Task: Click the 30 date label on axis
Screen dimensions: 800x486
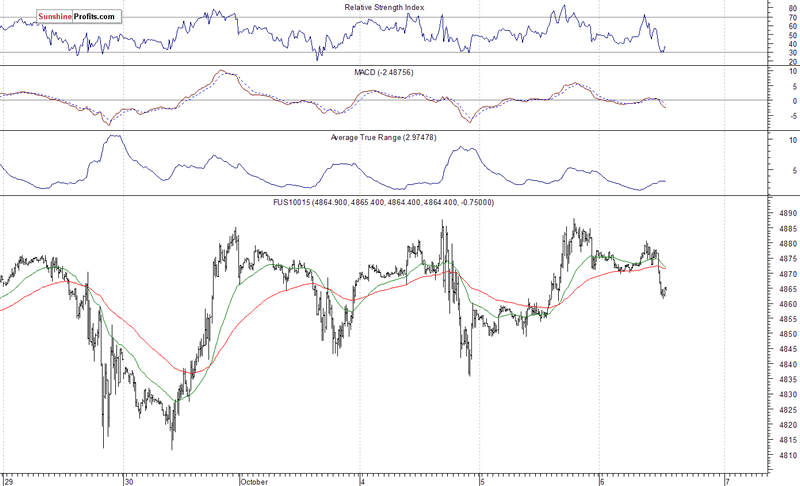Action: (x=129, y=481)
